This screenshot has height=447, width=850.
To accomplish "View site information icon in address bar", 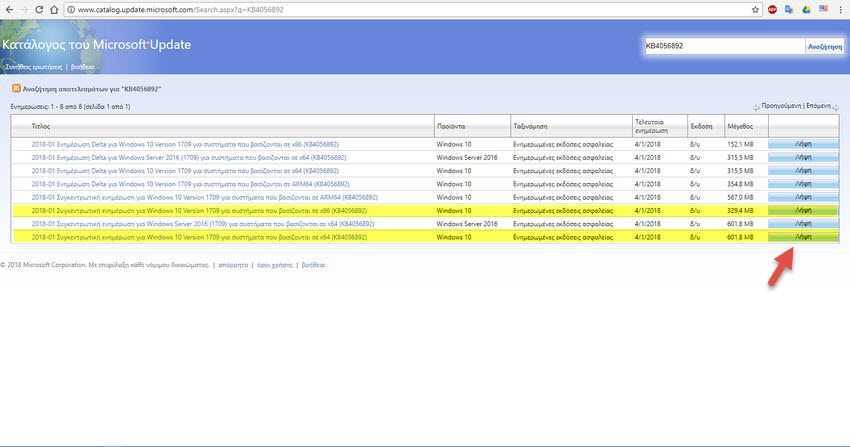I will (71, 10).
